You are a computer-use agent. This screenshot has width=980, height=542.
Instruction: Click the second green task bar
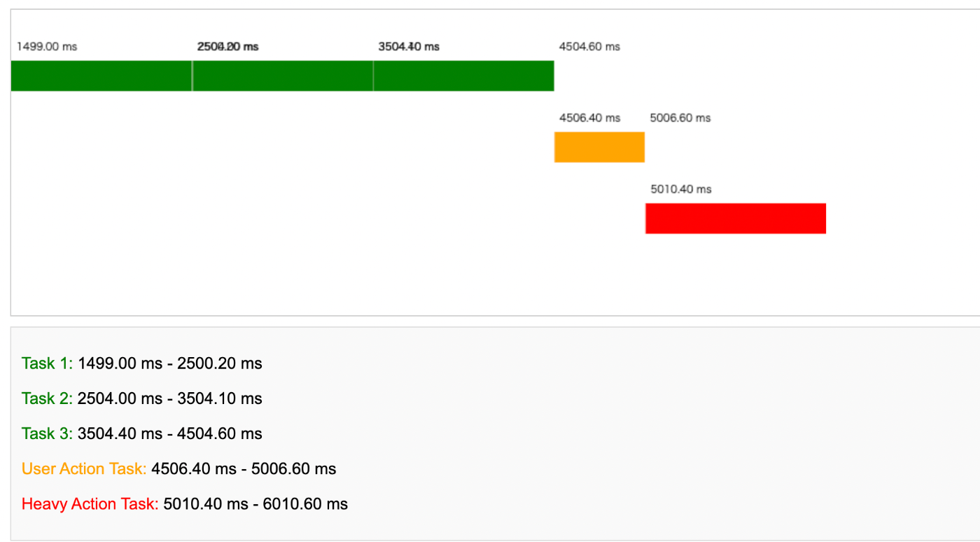click(283, 76)
